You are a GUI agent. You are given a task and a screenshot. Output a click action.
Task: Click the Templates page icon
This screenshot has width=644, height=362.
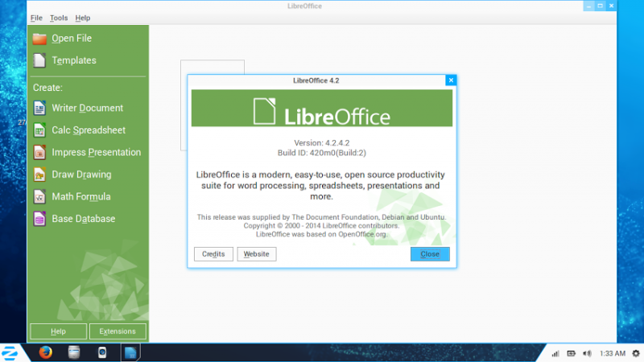coord(39,60)
